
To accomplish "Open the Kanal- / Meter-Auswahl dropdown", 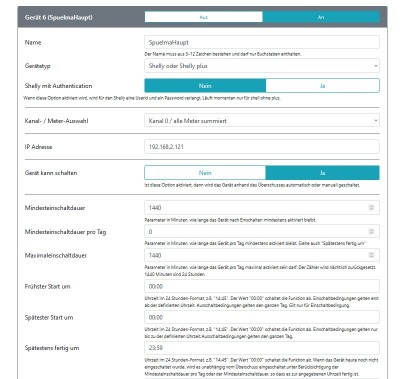I will click(x=262, y=120).
